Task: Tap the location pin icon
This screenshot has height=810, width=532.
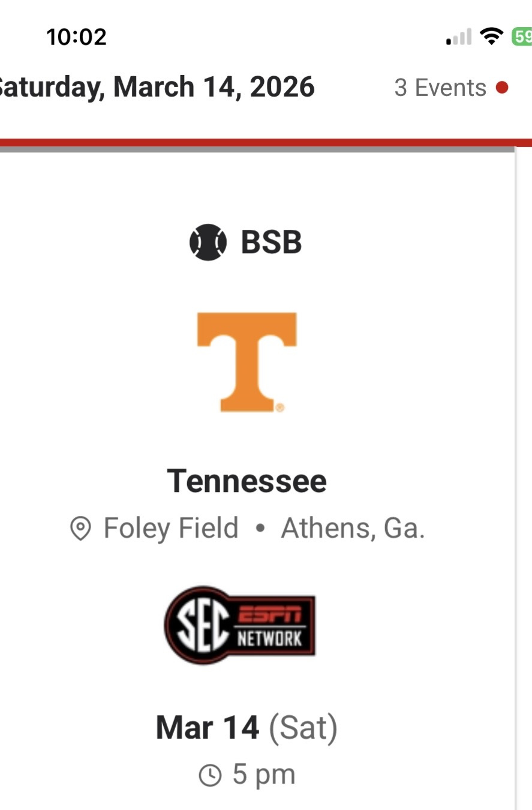Action: (80, 529)
